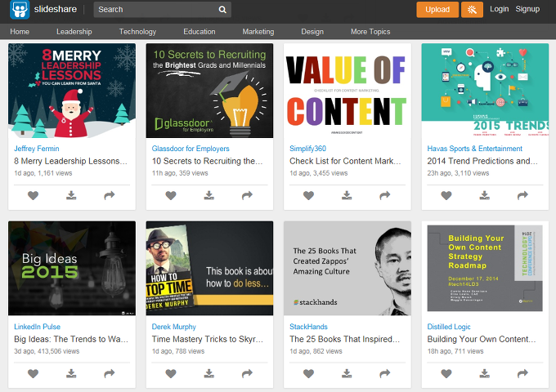This screenshot has width=556, height=392.
Task: Open the Value of Content thumbnail
Action: [x=347, y=91]
